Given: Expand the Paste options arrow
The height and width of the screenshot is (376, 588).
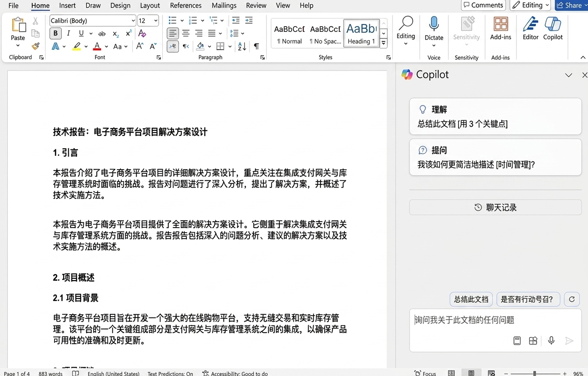Looking at the screenshot, I should tap(18, 46).
